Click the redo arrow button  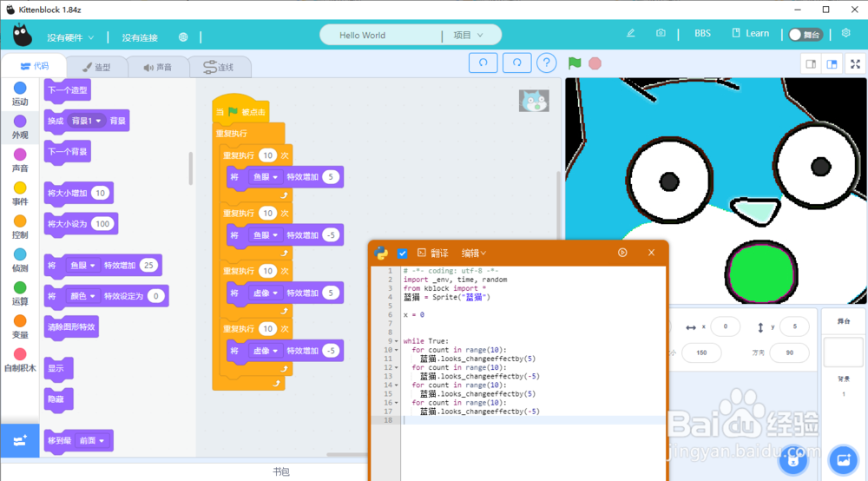coord(517,63)
